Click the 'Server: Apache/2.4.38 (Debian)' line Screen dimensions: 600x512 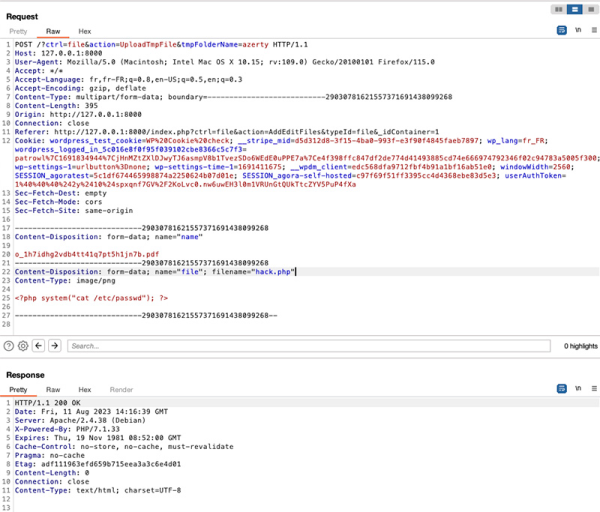(x=80, y=421)
